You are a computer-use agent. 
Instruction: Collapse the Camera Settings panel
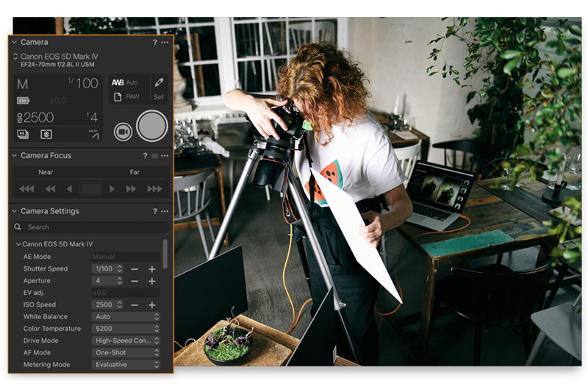point(14,212)
